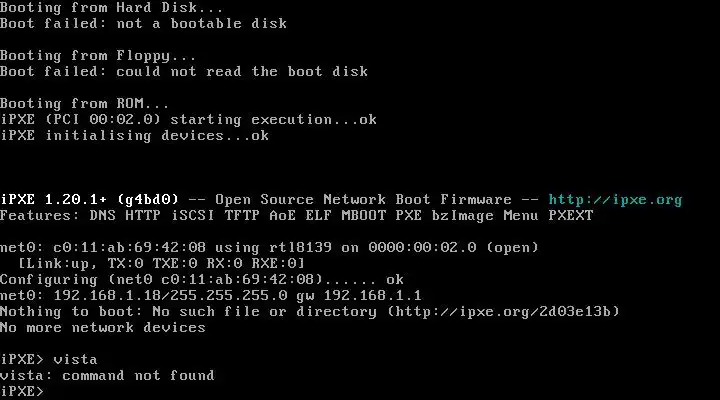Click the iPXE prompt on the last line
This screenshot has width=720, height=400.
[22, 391]
